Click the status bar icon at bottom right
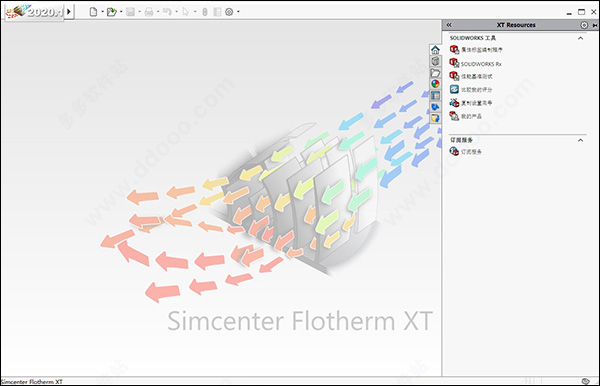This screenshot has width=600, height=386. click(x=585, y=381)
